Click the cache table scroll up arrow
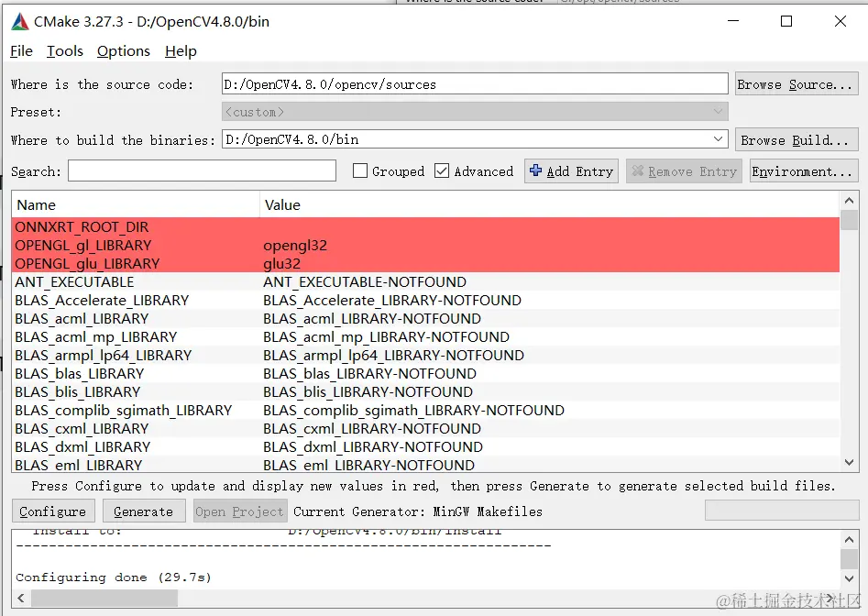Image resolution: width=868 pixels, height=616 pixels. click(849, 201)
